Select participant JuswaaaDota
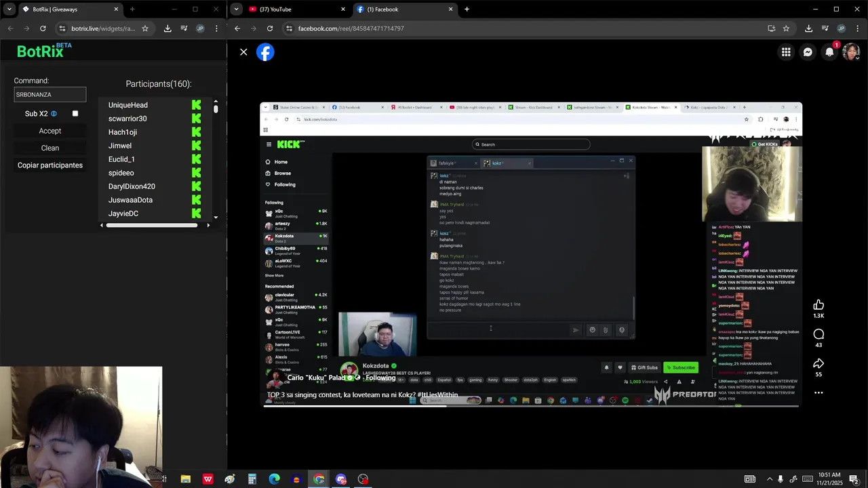This screenshot has height=488, width=868. point(130,200)
